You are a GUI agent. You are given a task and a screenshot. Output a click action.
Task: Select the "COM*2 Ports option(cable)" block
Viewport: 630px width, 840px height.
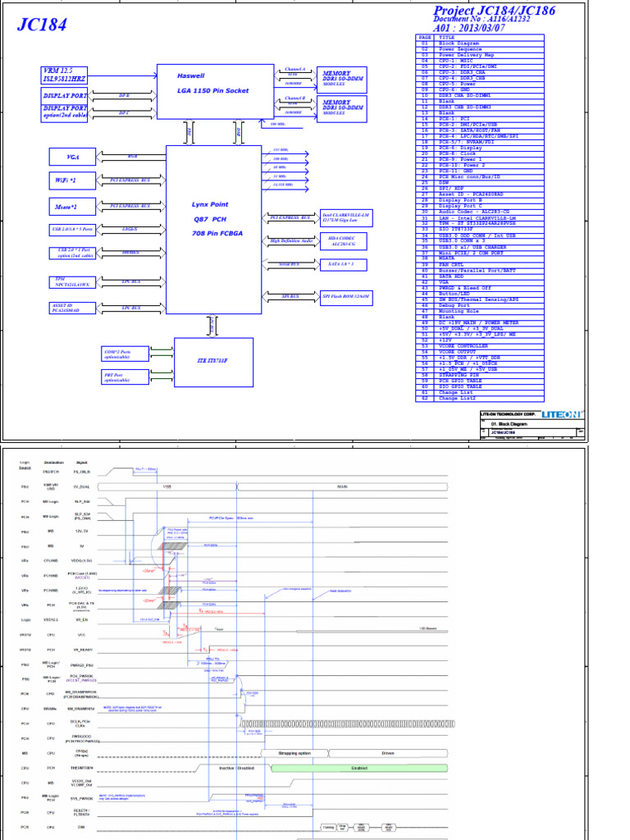(x=125, y=354)
